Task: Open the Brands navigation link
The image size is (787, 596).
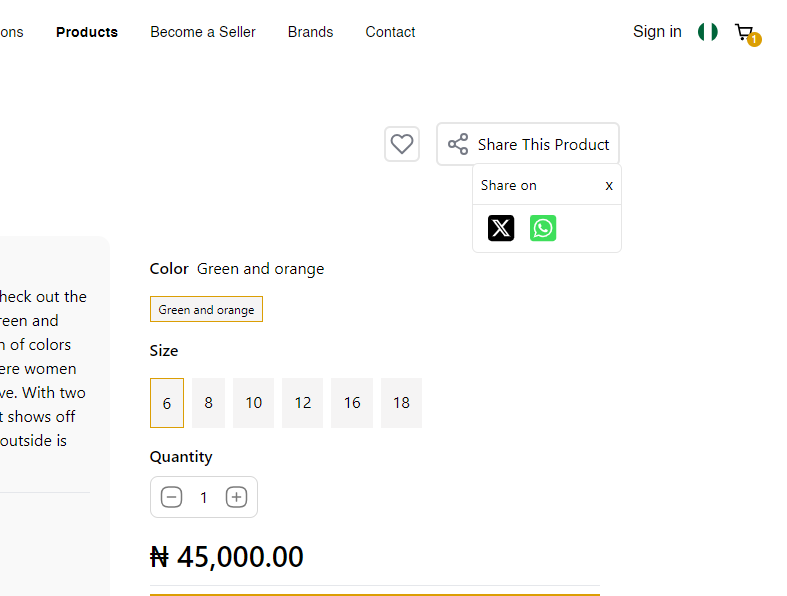Action: tap(310, 32)
